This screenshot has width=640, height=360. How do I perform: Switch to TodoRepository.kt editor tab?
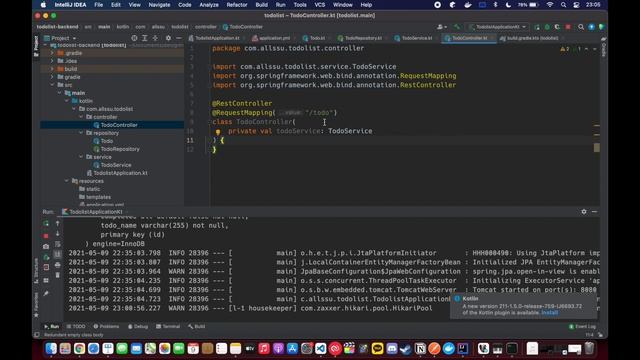pos(362,38)
